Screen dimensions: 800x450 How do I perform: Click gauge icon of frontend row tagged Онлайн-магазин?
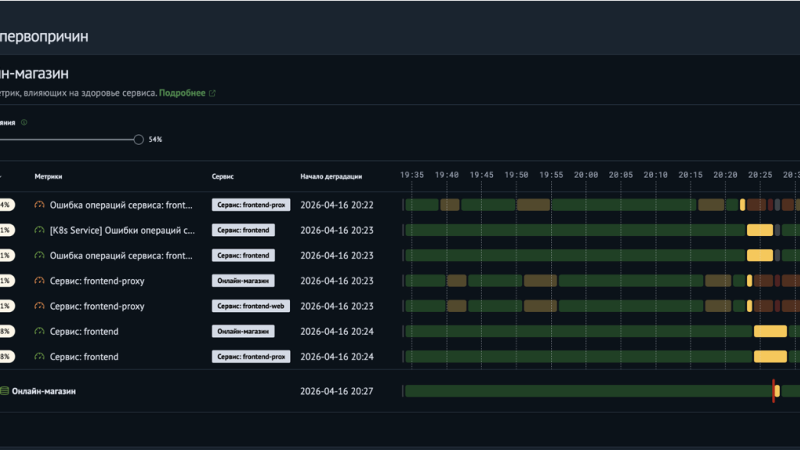(x=39, y=331)
